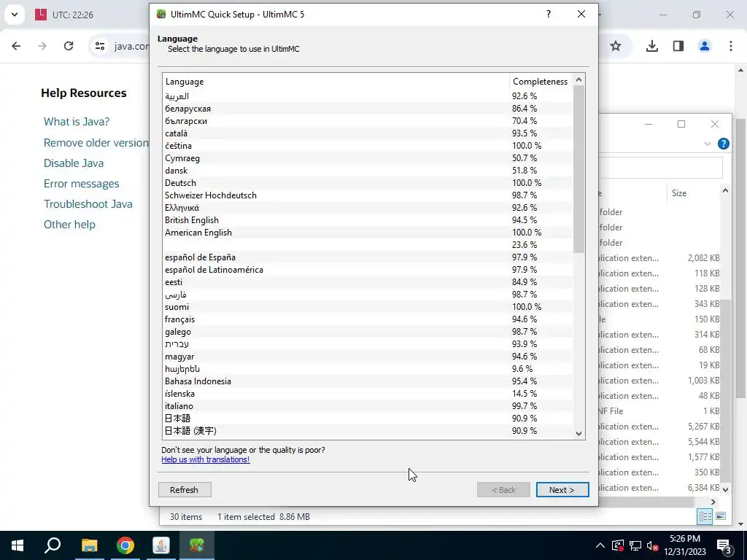Select català language row

click(x=368, y=133)
